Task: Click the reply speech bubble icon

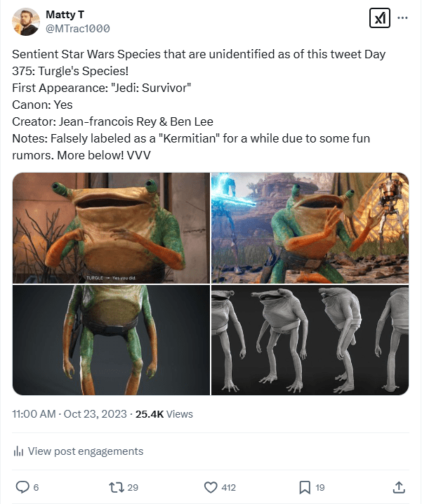Action: [x=22, y=486]
